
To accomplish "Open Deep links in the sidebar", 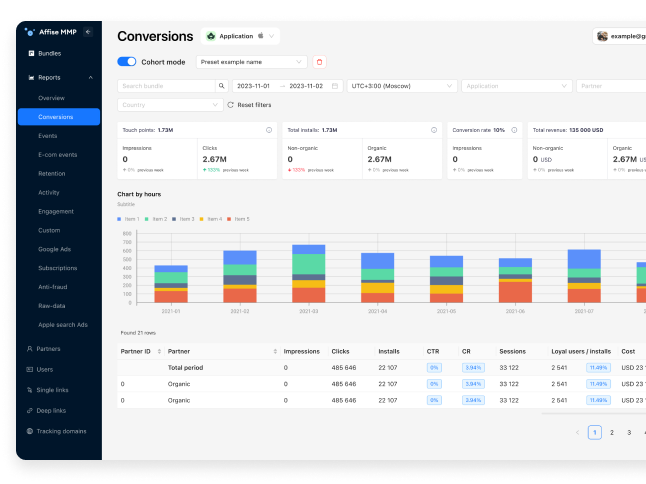I will [x=55, y=410].
